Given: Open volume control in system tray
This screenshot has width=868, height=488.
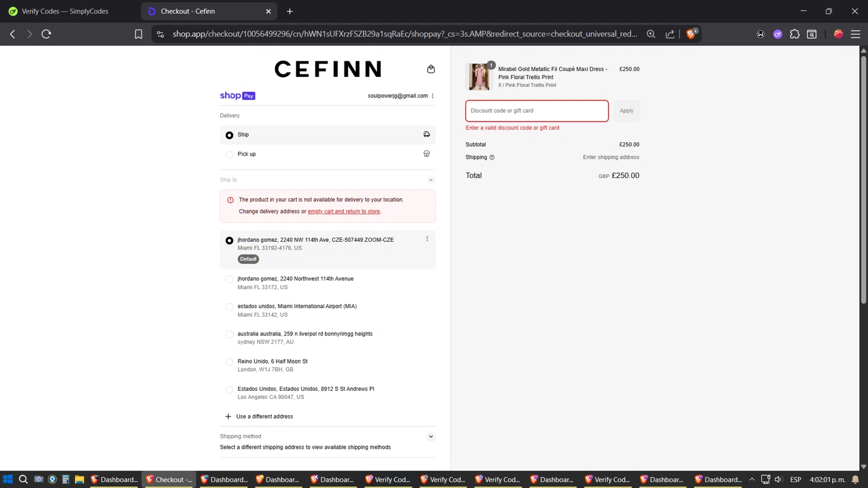Looking at the screenshot, I should coord(778,479).
